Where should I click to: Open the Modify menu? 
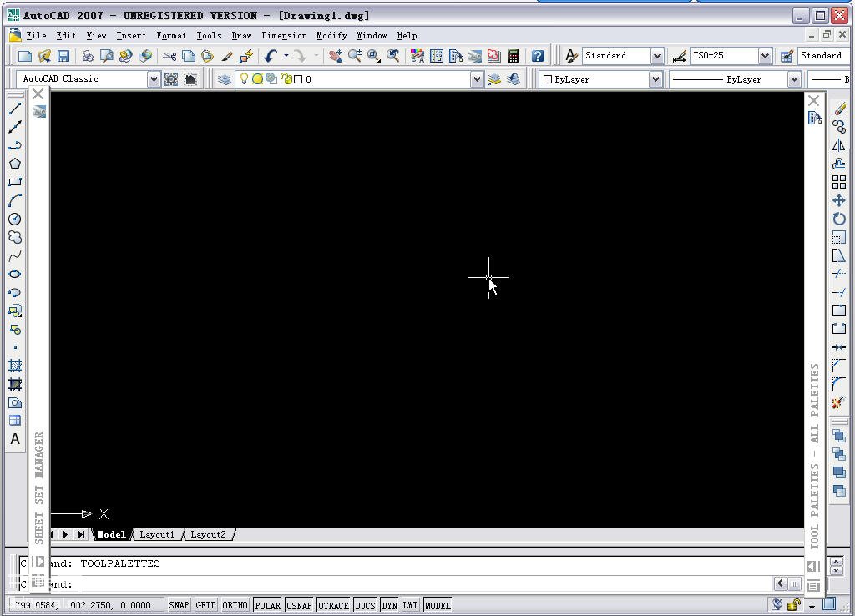[331, 35]
